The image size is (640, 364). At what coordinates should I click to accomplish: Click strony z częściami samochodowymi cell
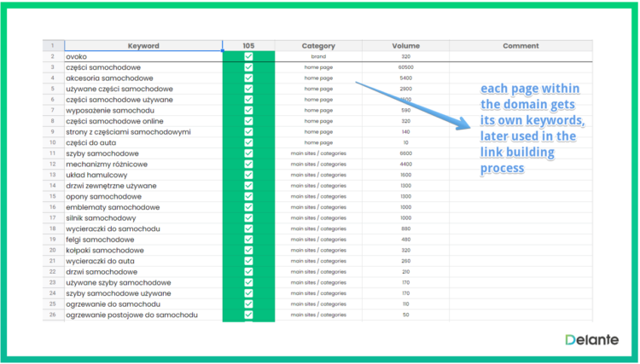(143, 131)
